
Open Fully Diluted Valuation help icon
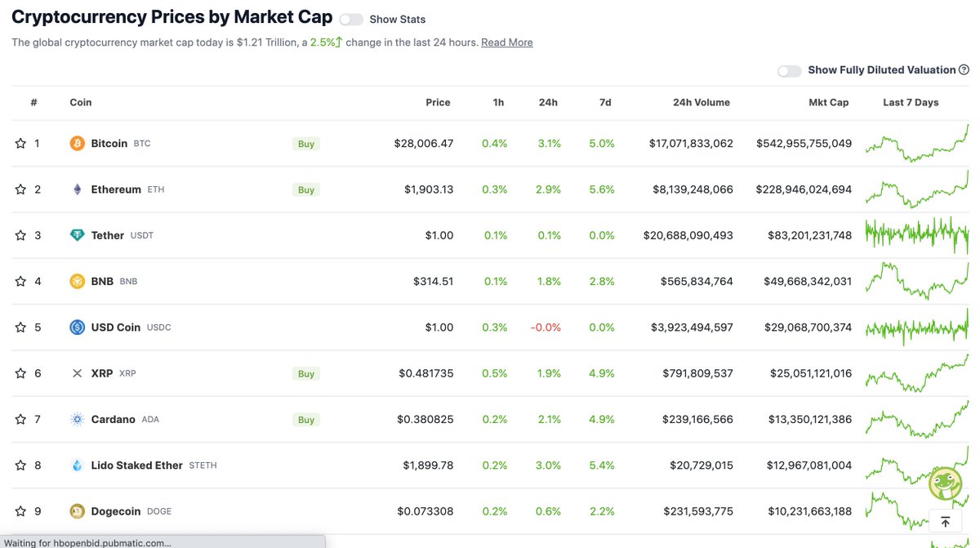click(964, 70)
